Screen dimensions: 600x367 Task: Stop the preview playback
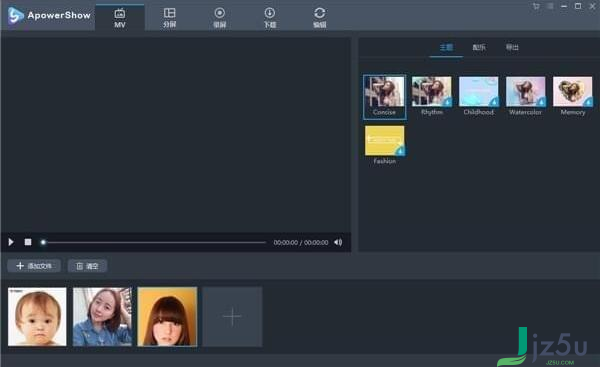(x=28, y=242)
